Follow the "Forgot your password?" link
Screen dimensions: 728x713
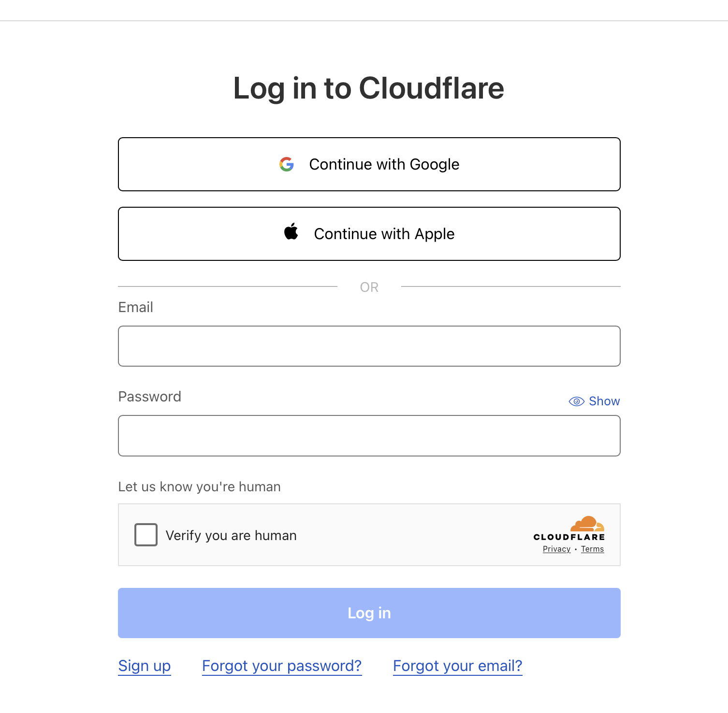tap(282, 666)
